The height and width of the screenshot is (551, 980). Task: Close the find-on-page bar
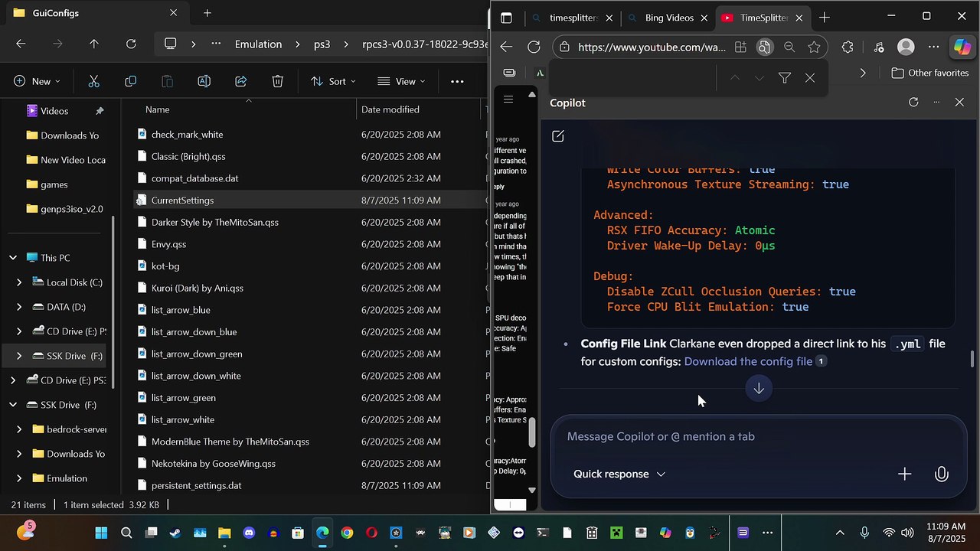pos(810,78)
